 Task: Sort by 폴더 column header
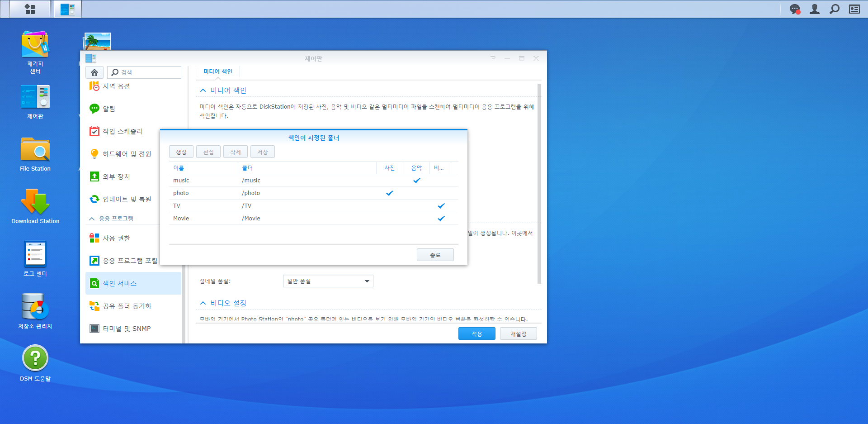[307, 168]
